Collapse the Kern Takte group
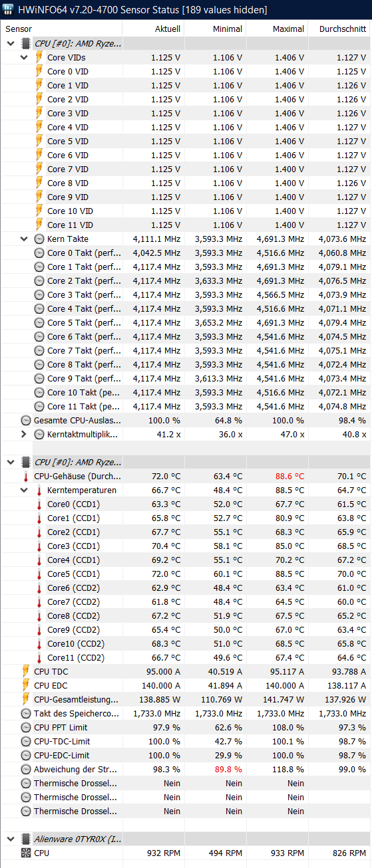 (24, 239)
